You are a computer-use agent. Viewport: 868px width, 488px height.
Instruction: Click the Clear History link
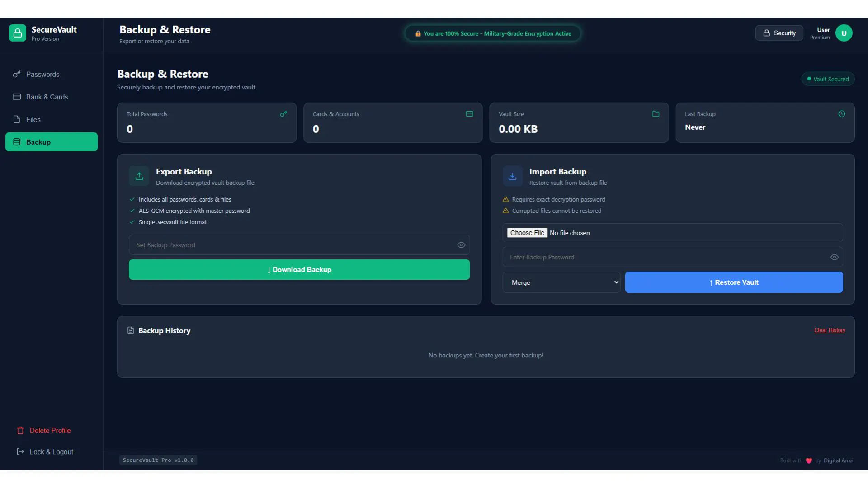click(830, 330)
